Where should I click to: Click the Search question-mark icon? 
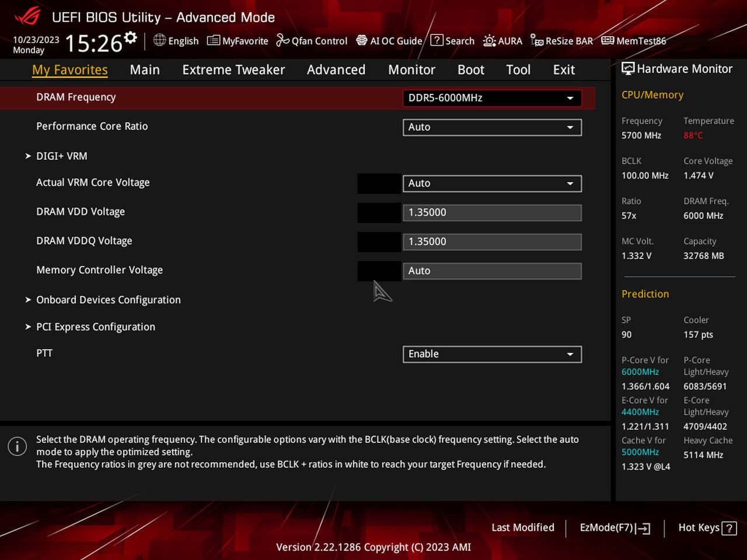click(437, 40)
